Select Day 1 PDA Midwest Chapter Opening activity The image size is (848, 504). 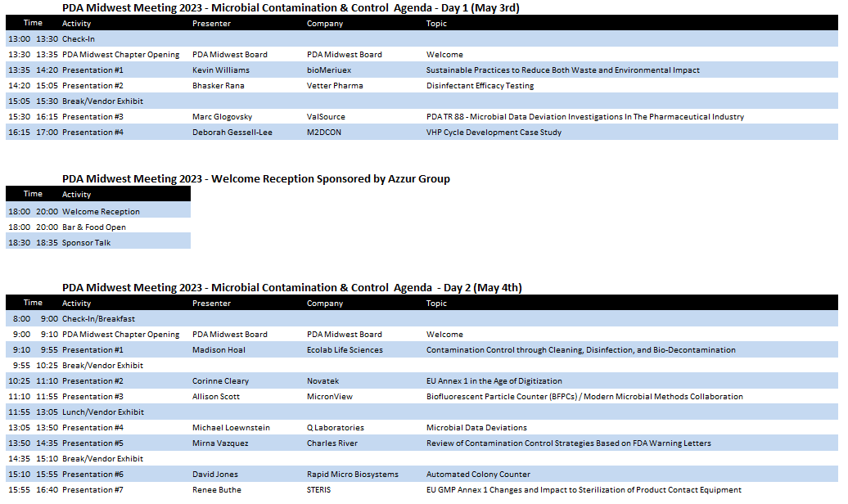coord(120,55)
